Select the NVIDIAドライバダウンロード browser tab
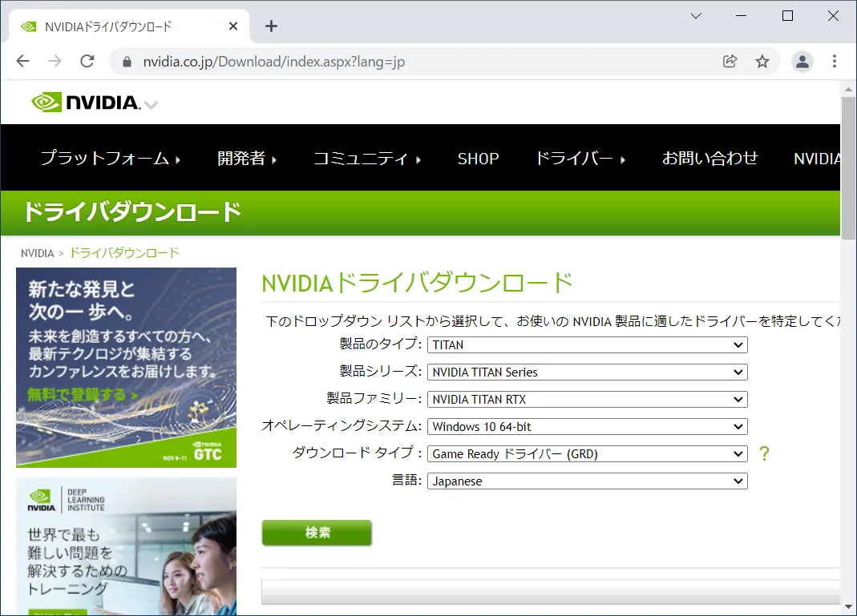 pos(128,26)
